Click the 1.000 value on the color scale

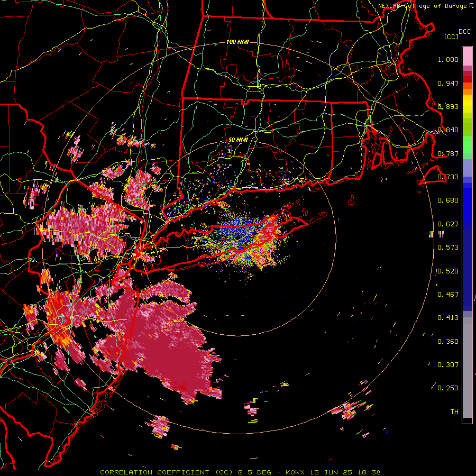(448, 59)
